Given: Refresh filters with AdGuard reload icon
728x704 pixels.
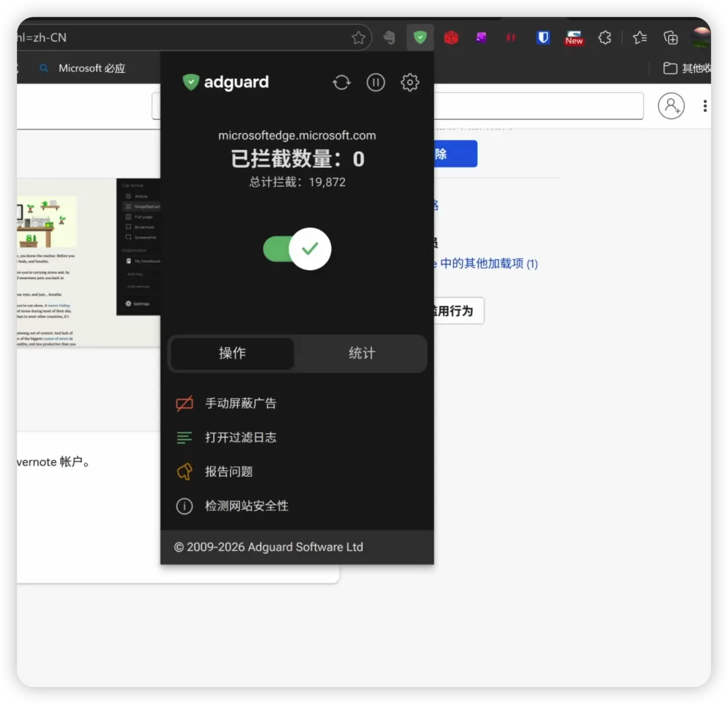Looking at the screenshot, I should [x=341, y=82].
